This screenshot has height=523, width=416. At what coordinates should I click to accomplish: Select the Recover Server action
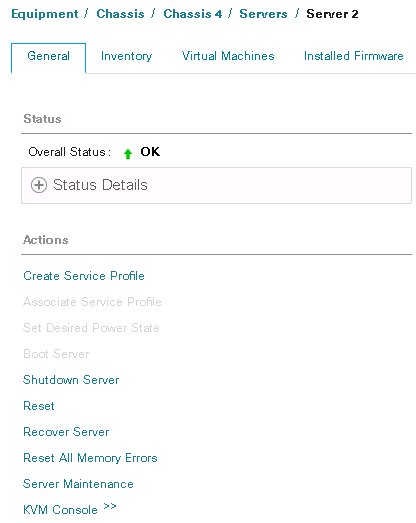(x=66, y=432)
